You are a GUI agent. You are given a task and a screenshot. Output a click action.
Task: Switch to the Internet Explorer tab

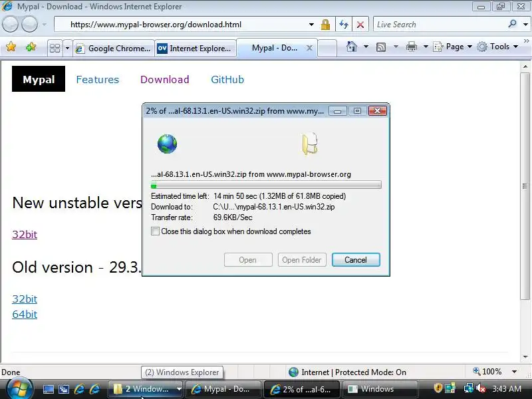(x=195, y=48)
